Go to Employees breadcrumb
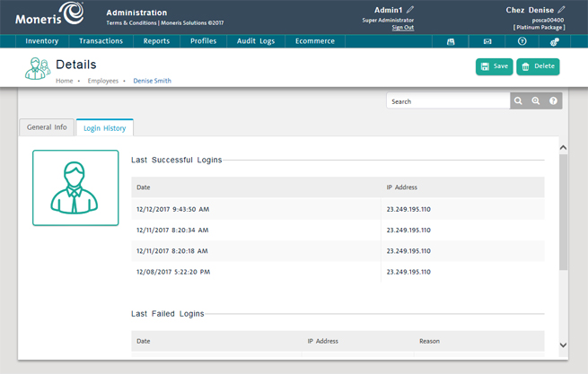588x374 pixels. pos(103,81)
